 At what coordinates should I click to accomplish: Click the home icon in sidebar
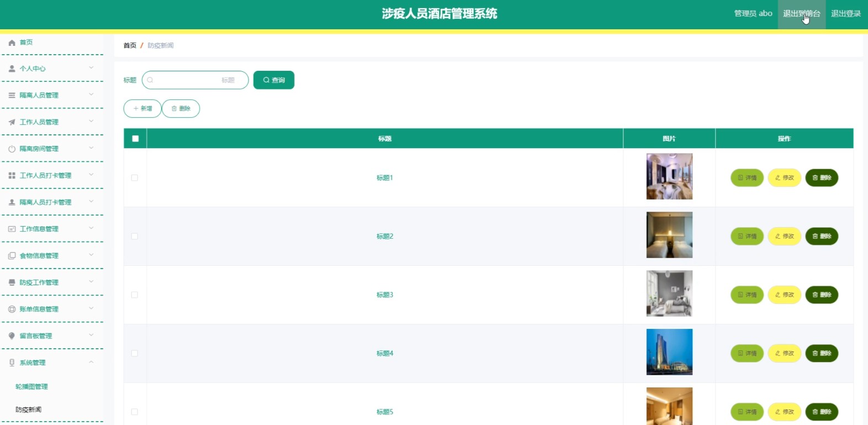[12, 43]
